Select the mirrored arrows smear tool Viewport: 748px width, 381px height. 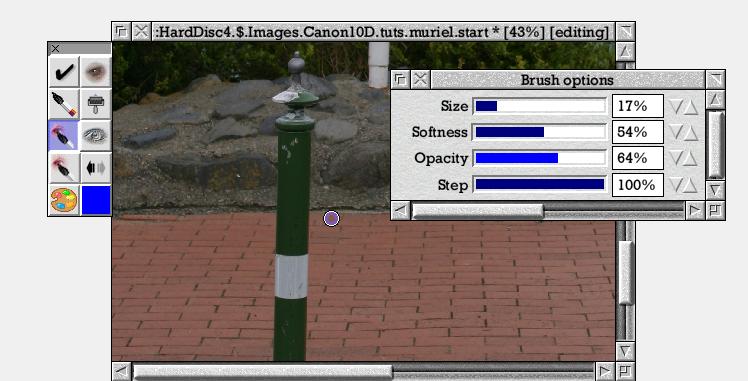coord(96,167)
